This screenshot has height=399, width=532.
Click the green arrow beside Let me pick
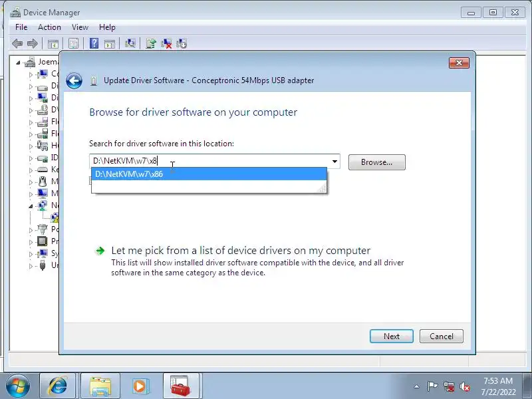click(x=100, y=251)
